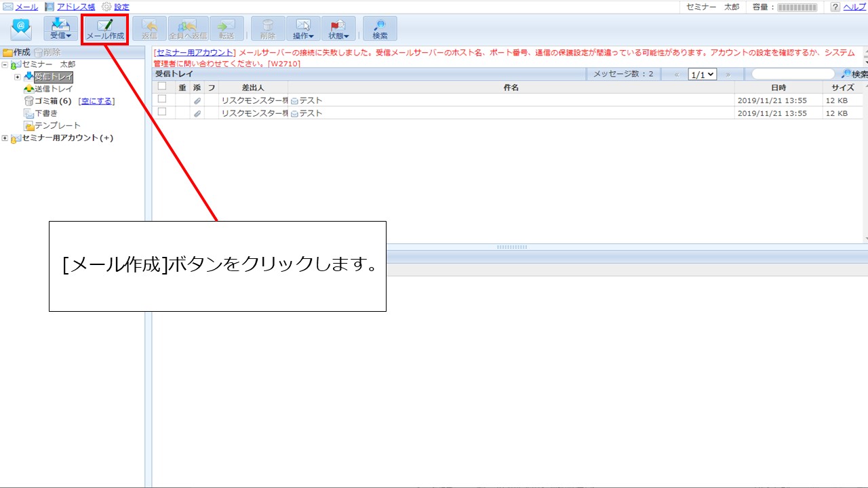Screen dimensions: 868x488
Task: Check the first テスト message checkbox
Action: point(162,100)
